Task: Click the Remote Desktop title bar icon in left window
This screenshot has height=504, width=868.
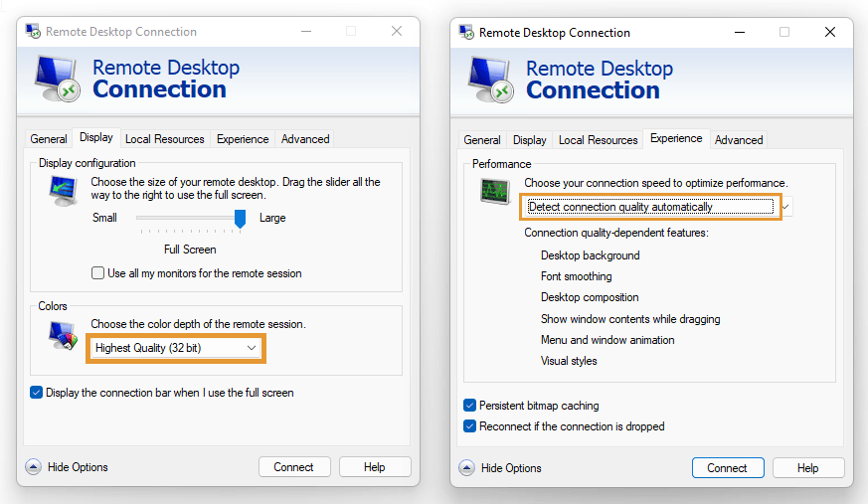Action: [33, 31]
